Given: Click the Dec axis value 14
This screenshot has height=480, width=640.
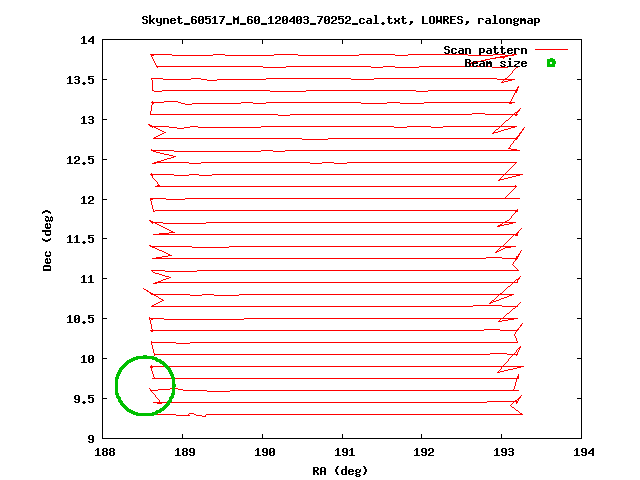Looking at the screenshot, I should tap(87, 40).
